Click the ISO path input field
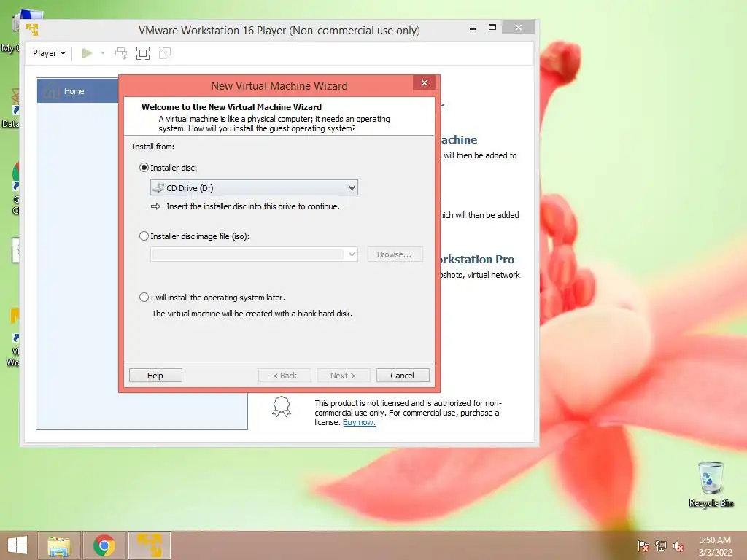Viewport: 747px width, 560px height. click(x=248, y=254)
